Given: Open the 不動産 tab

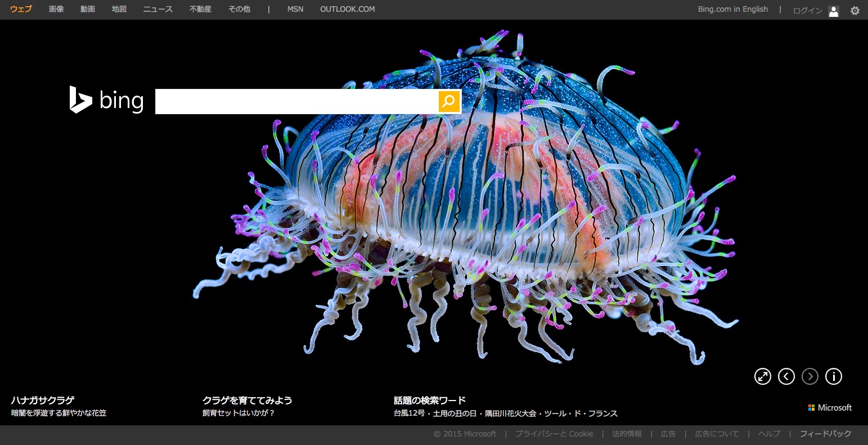Looking at the screenshot, I should tap(200, 10).
